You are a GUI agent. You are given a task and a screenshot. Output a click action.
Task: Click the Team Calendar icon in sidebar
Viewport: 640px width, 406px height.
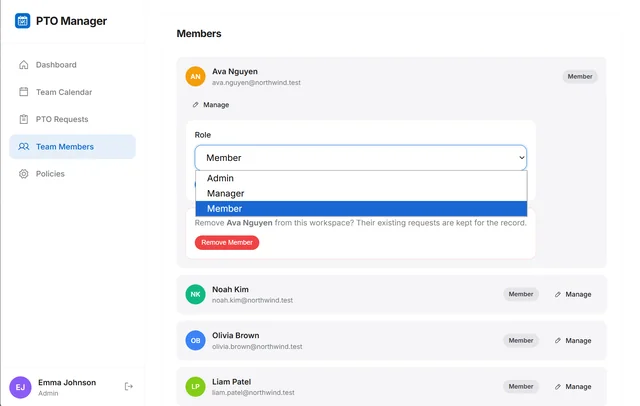pos(24,92)
